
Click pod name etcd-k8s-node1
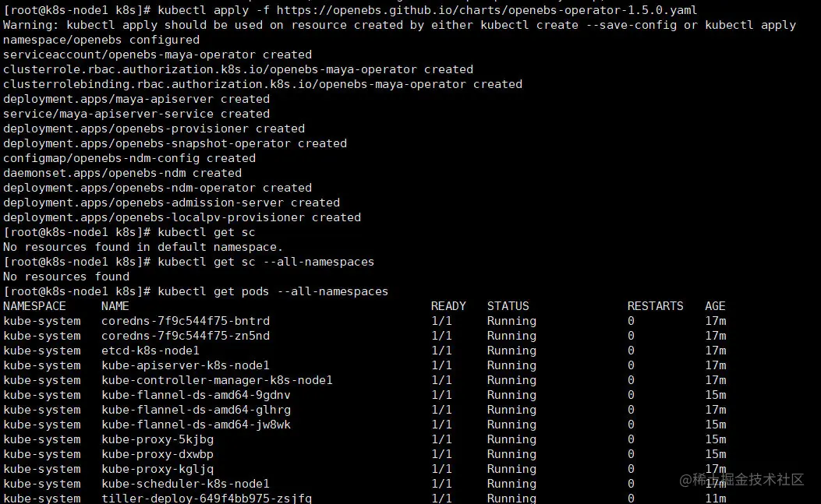pos(150,351)
